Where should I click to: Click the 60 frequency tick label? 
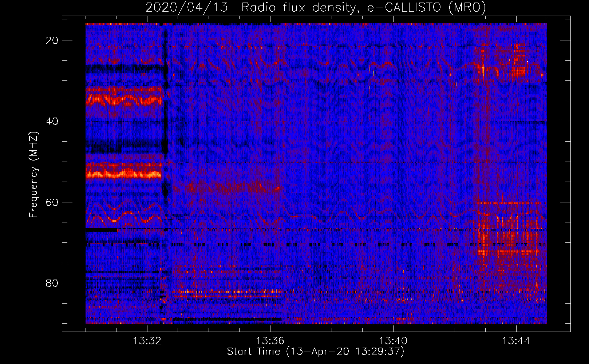click(x=52, y=202)
